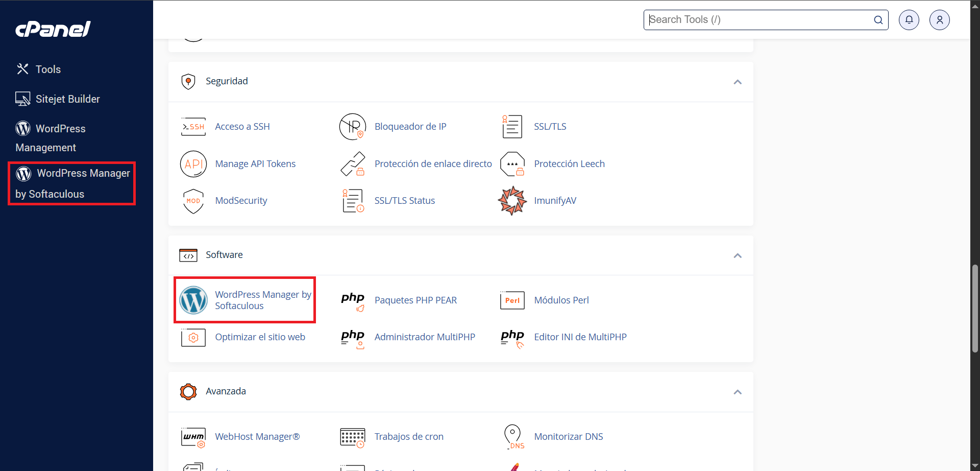
Task: Open the WebHost Manager link
Action: click(x=257, y=437)
